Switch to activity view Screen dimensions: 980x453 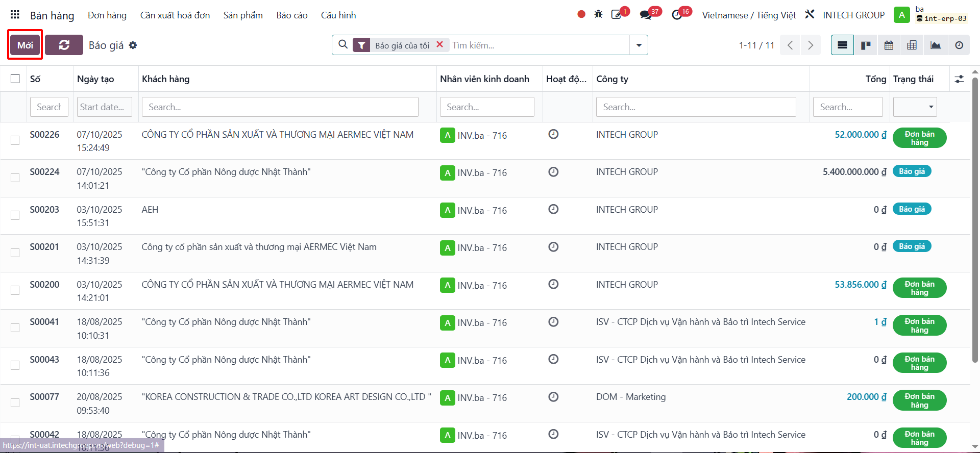pos(959,45)
